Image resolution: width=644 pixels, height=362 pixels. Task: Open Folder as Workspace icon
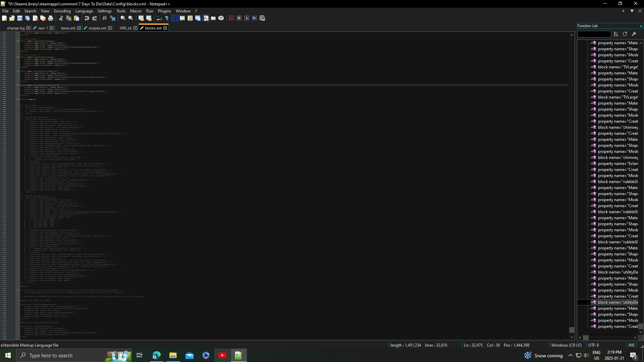coord(213,18)
